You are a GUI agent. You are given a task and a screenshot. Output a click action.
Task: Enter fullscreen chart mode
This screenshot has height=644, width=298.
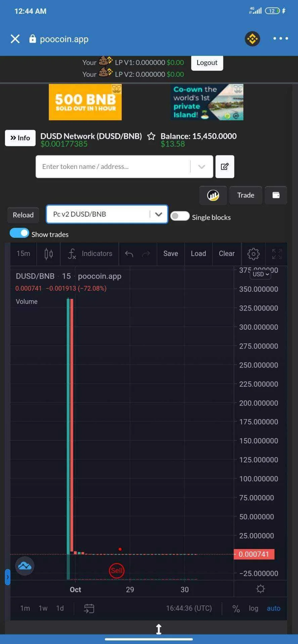(x=277, y=254)
